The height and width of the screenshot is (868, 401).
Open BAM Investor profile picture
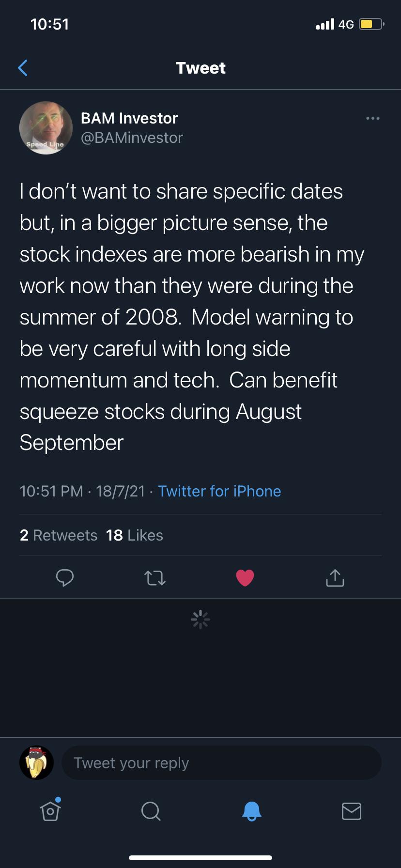[46, 128]
